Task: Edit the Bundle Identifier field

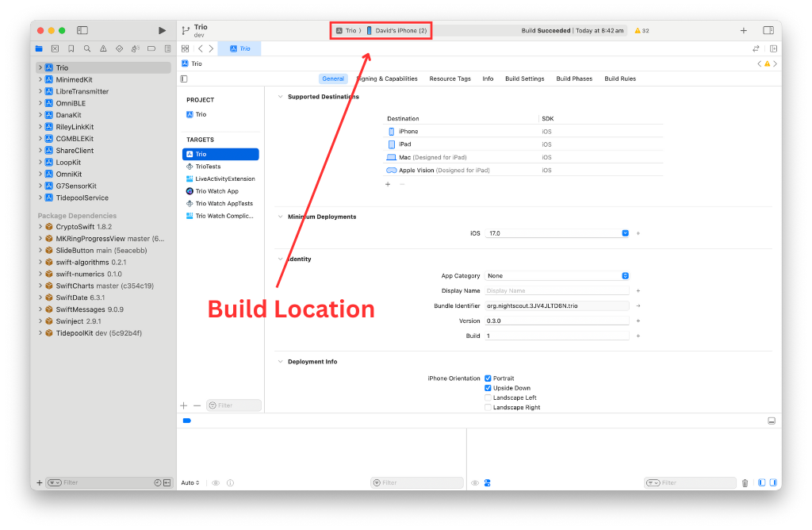Action: pos(557,306)
